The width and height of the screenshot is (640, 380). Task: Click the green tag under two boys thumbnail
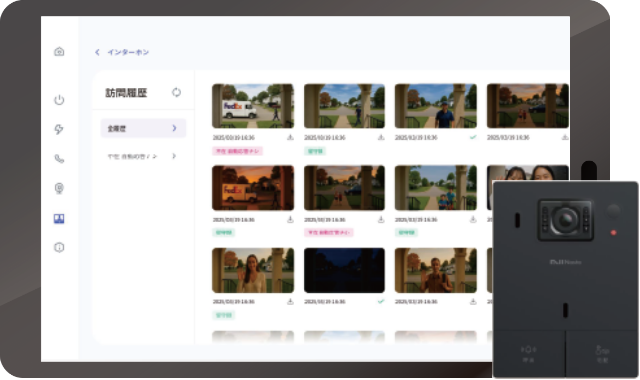click(406, 233)
